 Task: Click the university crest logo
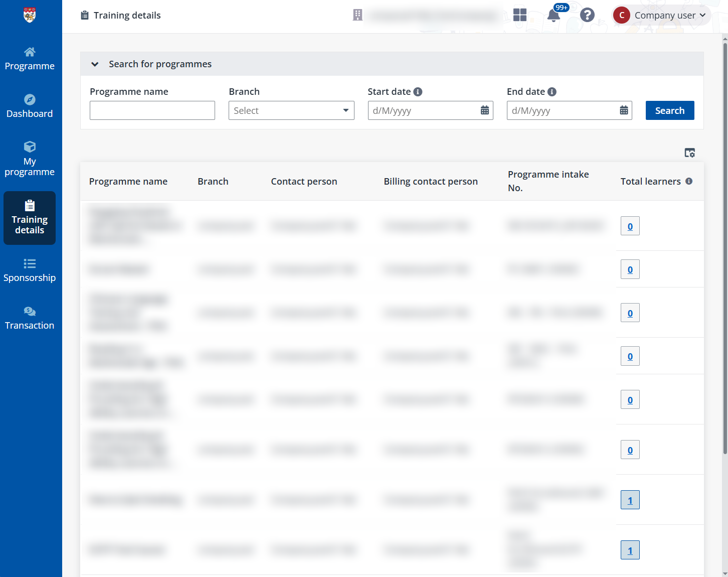[30, 15]
